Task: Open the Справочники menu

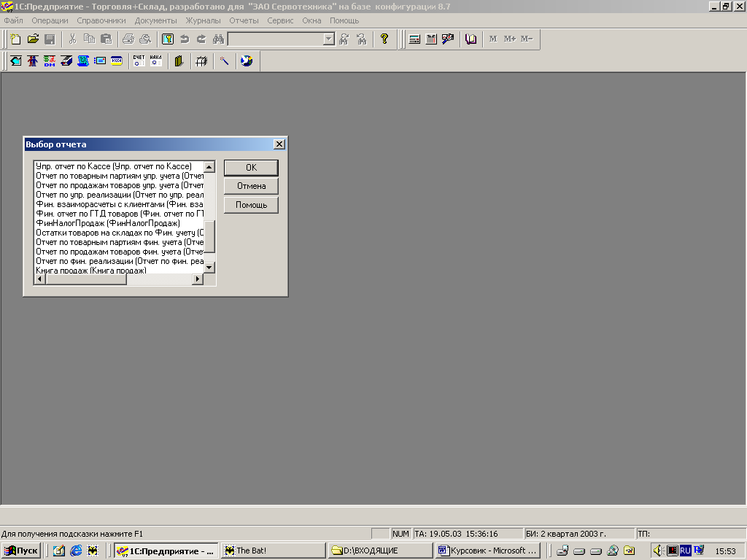Action: tap(101, 20)
